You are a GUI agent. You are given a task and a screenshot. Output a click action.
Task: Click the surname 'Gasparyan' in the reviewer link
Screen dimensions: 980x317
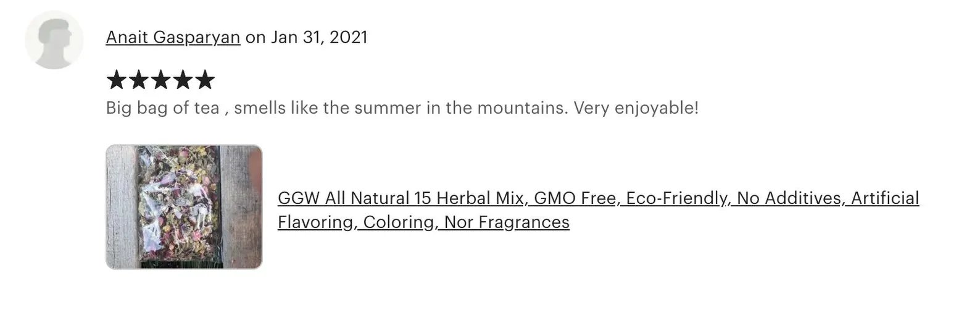196,38
